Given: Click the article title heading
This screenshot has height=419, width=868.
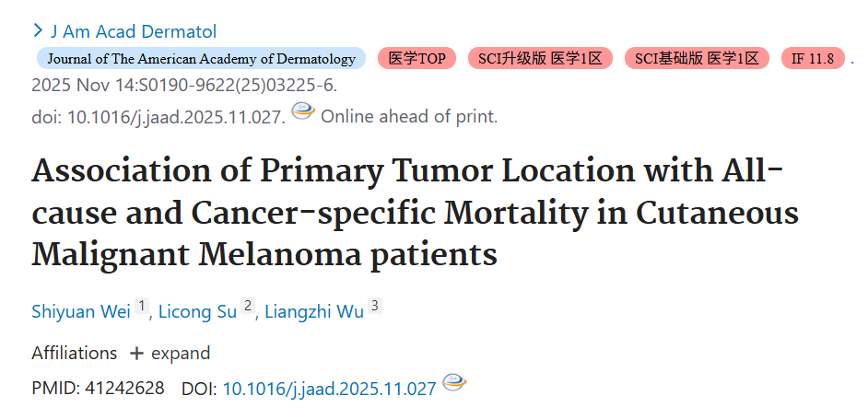Looking at the screenshot, I should (416, 213).
